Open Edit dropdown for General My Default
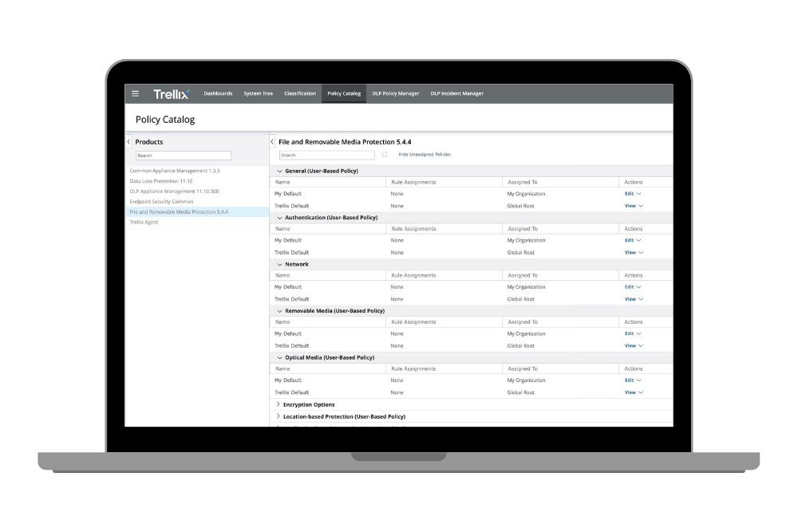 point(633,194)
